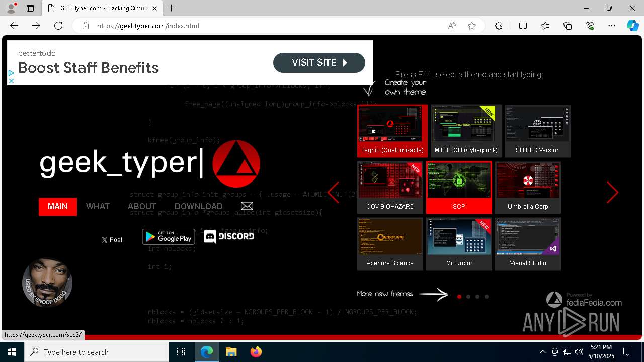Select fourth theme page dot
Screen dimensions: 644x362
tap(487, 297)
